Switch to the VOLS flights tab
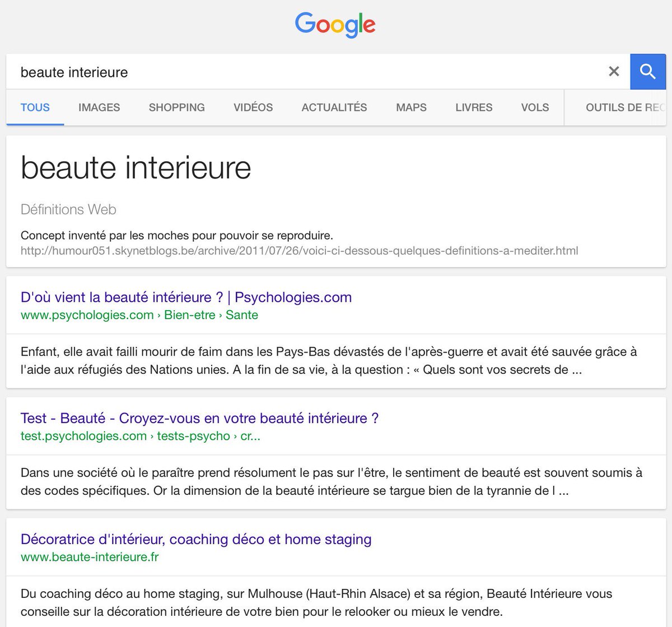This screenshot has width=672, height=627. click(534, 107)
